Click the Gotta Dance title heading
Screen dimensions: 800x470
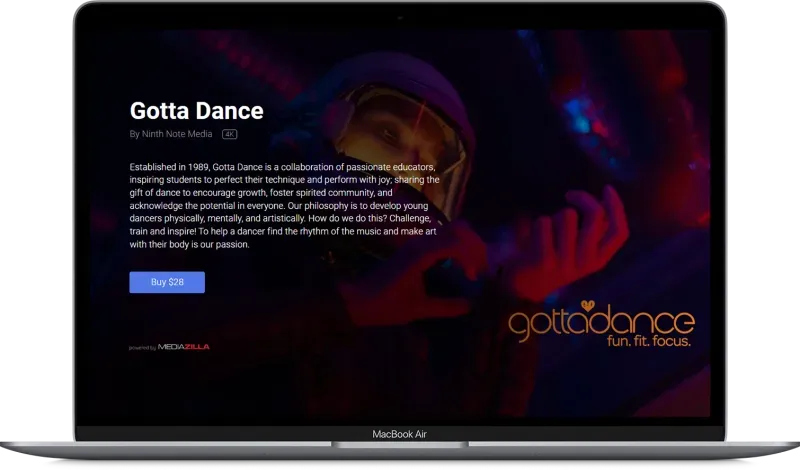(x=196, y=111)
